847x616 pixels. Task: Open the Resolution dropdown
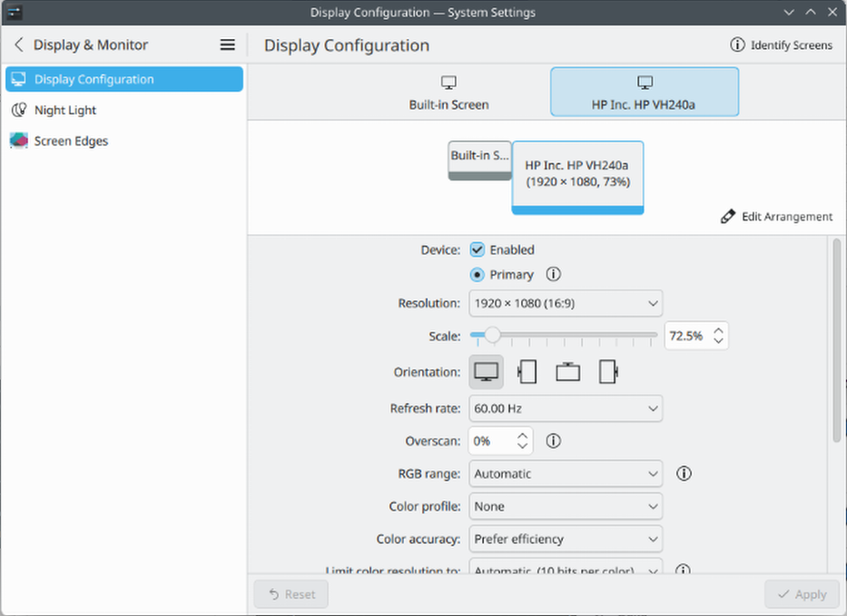click(566, 303)
